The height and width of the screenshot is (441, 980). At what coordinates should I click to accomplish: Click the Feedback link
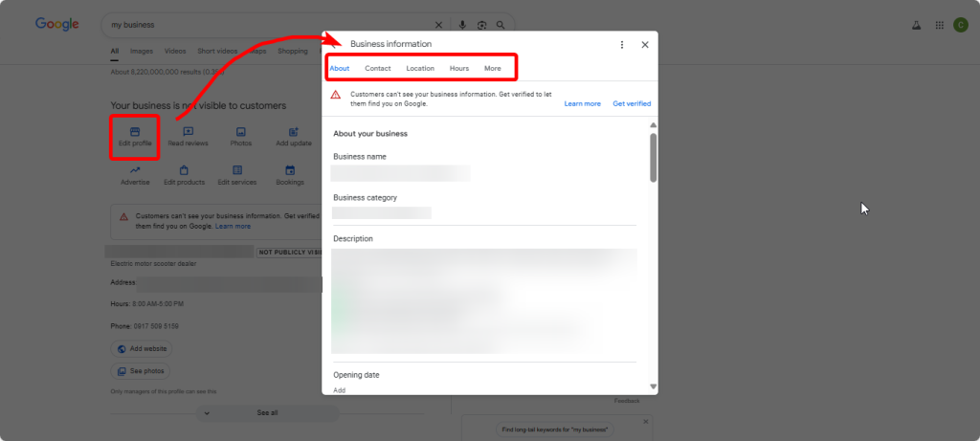[627, 401]
